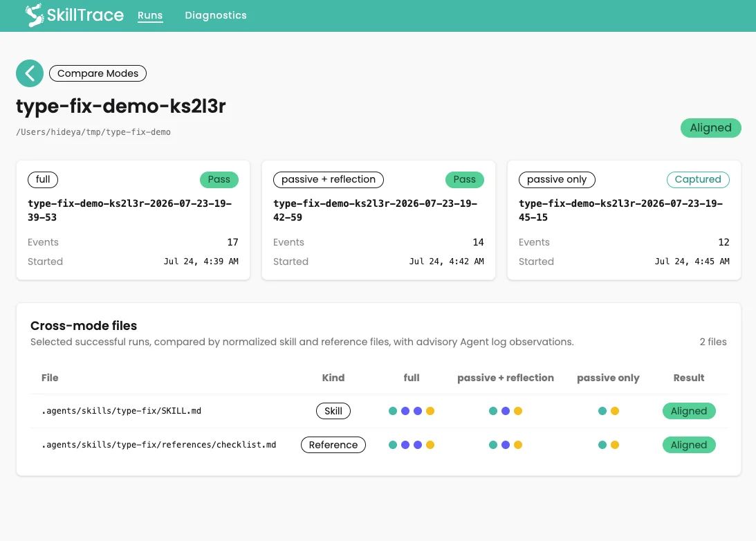The width and height of the screenshot is (756, 541).
Task: Select the passive only mode tag
Action: pyautogui.click(x=557, y=179)
